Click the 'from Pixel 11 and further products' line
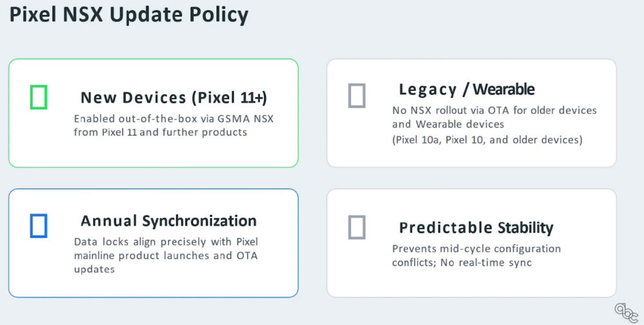Image resolution: width=644 pixels, height=325 pixels. (x=160, y=132)
